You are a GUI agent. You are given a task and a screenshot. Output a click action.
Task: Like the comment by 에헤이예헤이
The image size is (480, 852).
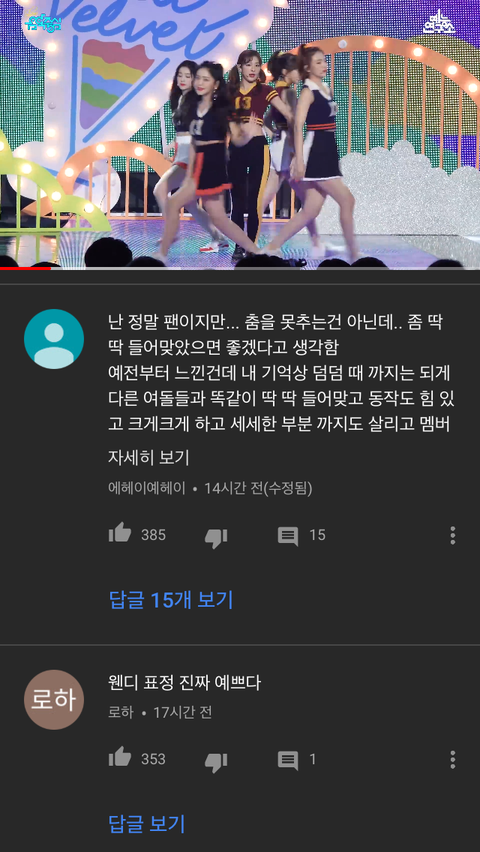(x=120, y=533)
